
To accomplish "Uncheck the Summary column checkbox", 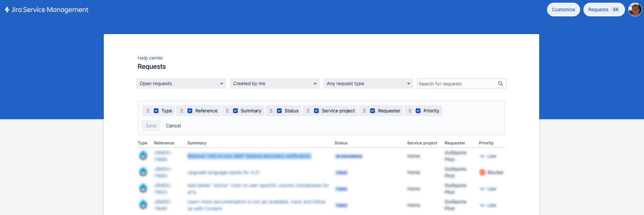I will click(235, 111).
